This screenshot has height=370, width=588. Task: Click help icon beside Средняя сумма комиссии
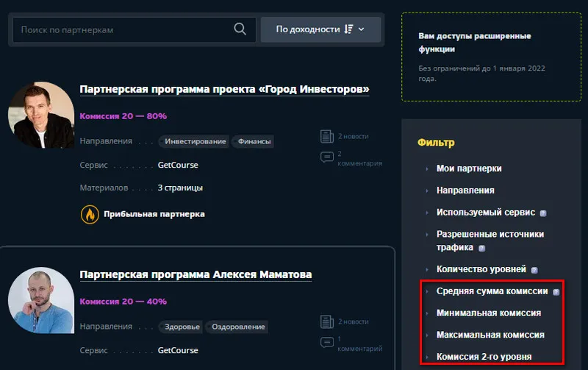click(x=556, y=292)
